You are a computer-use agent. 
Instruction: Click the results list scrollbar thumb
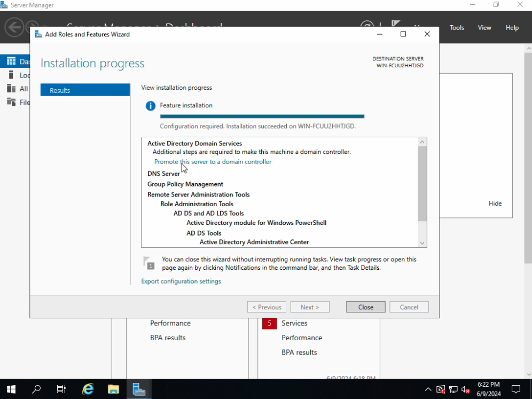click(x=422, y=183)
